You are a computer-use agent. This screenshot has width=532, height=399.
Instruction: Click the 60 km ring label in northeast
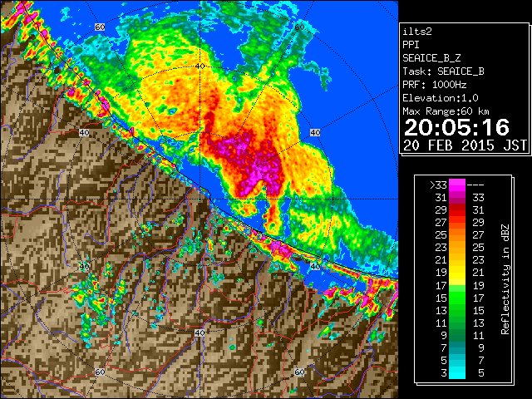pyautogui.click(x=299, y=27)
